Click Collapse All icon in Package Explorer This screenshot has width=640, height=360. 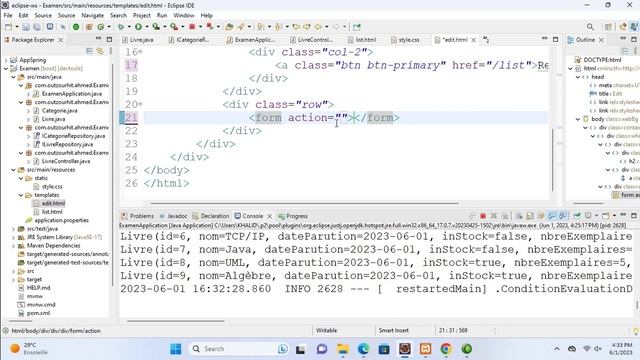click(x=89, y=51)
